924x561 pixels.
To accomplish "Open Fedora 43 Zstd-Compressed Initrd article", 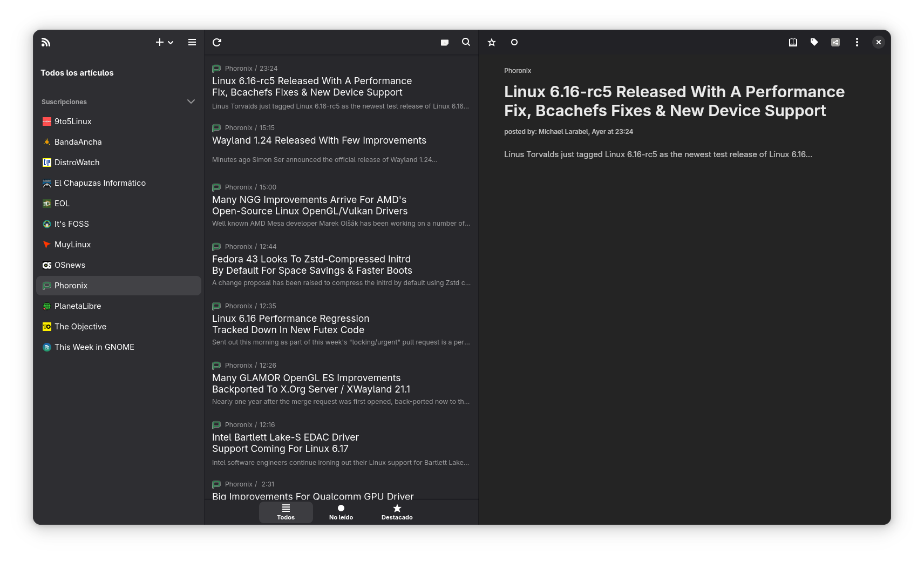I will 341,265.
